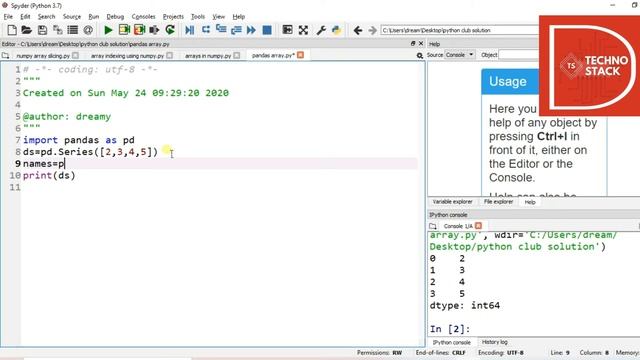Open the Run menu
The height and width of the screenshot is (360, 640).
coord(94,17)
